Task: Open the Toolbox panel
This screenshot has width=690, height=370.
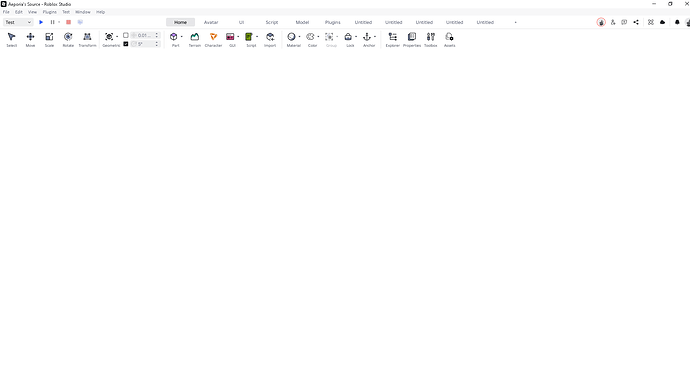Action: pyautogui.click(x=431, y=39)
